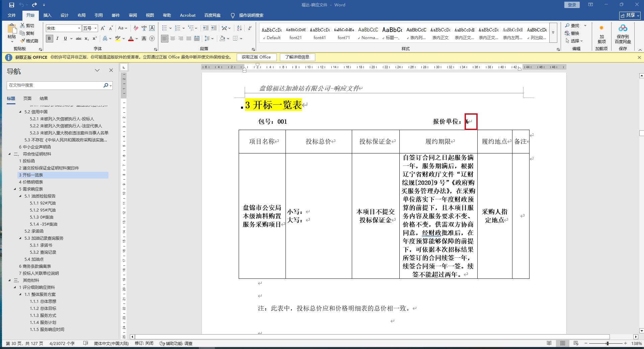Switch to the 页面 navigation tab
The image size is (644, 349).
(x=27, y=98)
